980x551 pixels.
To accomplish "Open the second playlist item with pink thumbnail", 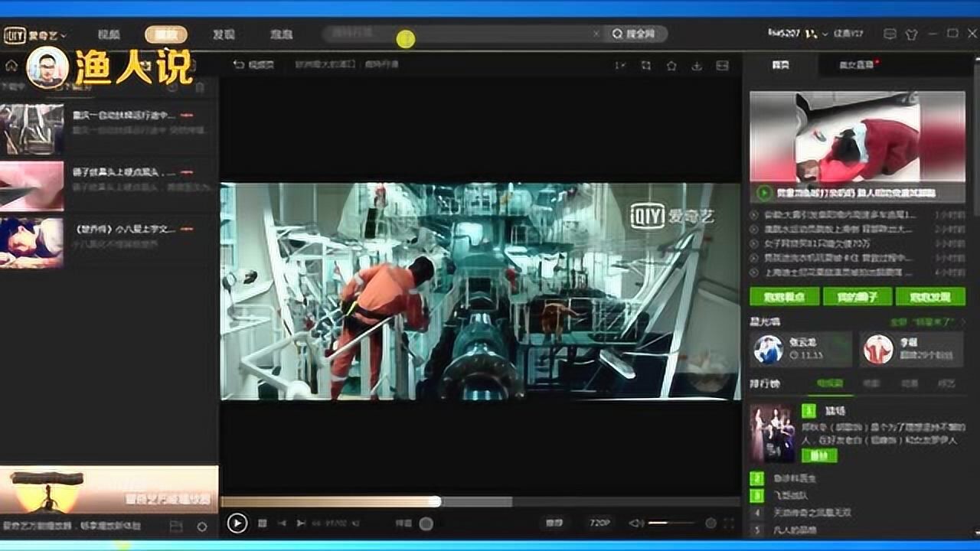I will click(32, 186).
